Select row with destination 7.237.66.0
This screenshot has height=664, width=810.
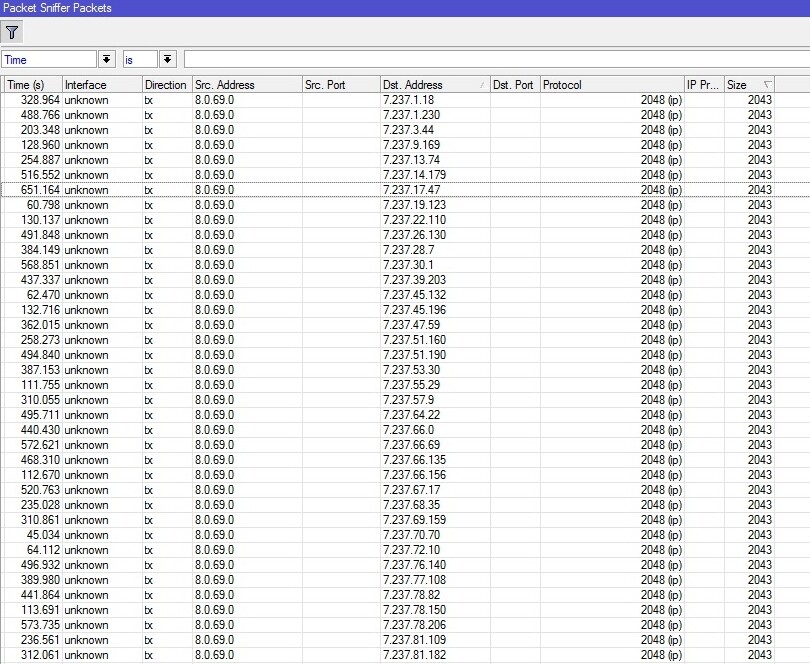pyautogui.click(x=405, y=429)
